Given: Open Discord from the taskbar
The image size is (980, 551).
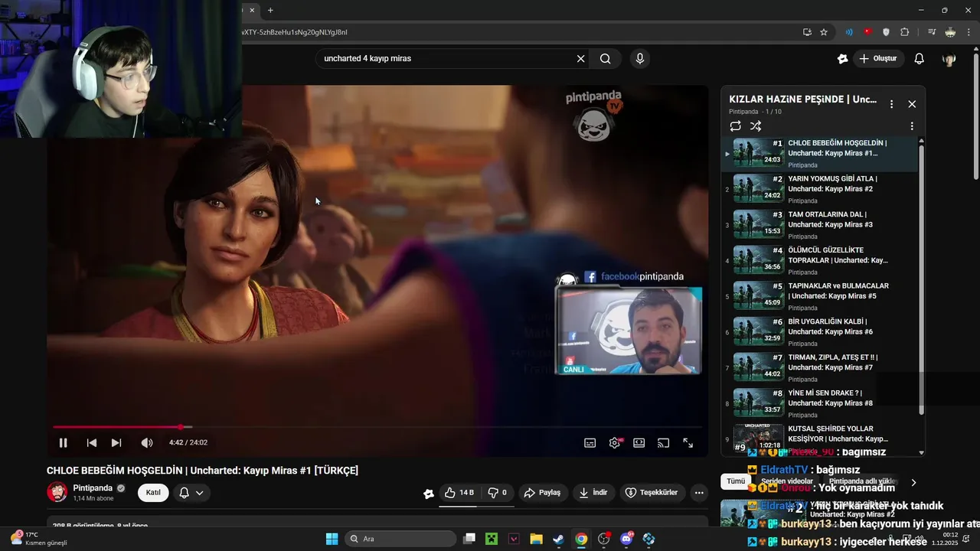Looking at the screenshot, I should tap(626, 539).
